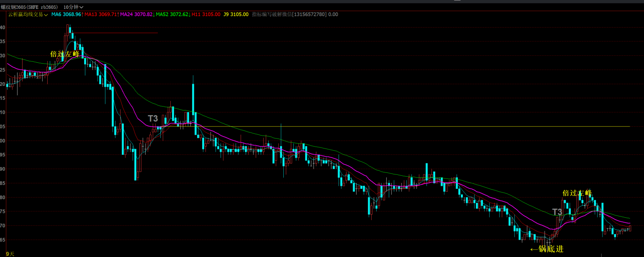Click the 9天 label at bottom left
The image size is (644, 257).
pos(10,254)
